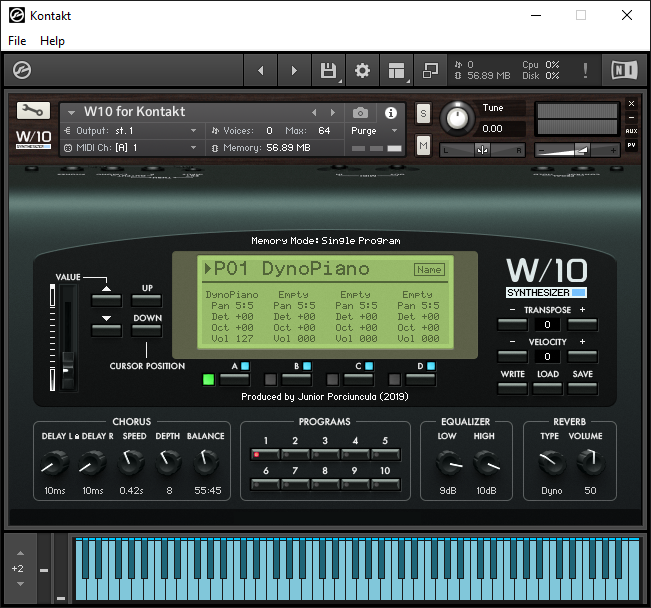Click the Name button on LCD
Viewport: 651px width, 608px height.
click(429, 270)
